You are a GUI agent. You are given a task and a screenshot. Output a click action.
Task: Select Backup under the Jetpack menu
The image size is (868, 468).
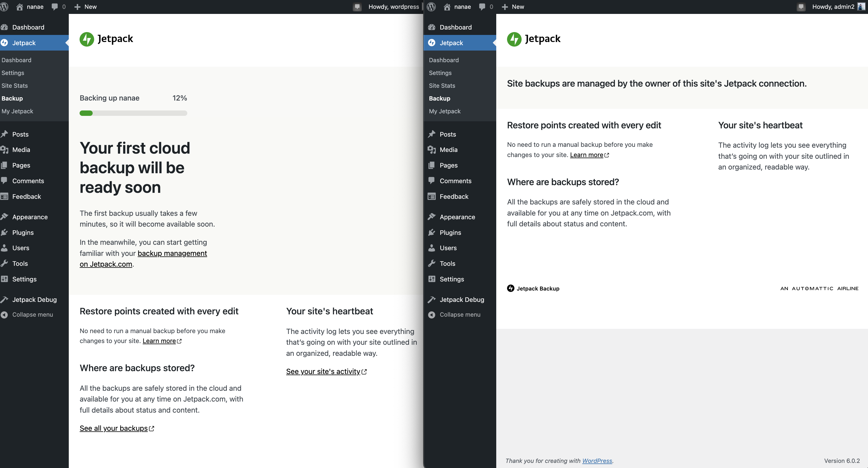pyautogui.click(x=12, y=98)
